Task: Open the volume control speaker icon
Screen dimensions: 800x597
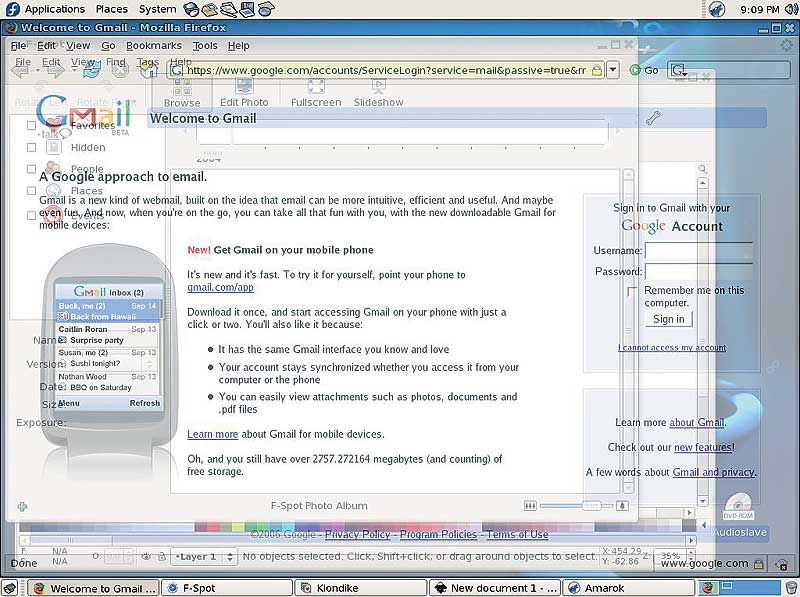Action: (792, 9)
